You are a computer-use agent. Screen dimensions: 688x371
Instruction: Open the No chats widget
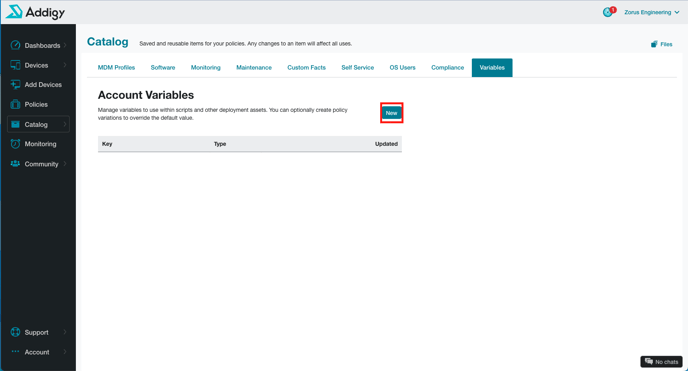click(x=661, y=362)
